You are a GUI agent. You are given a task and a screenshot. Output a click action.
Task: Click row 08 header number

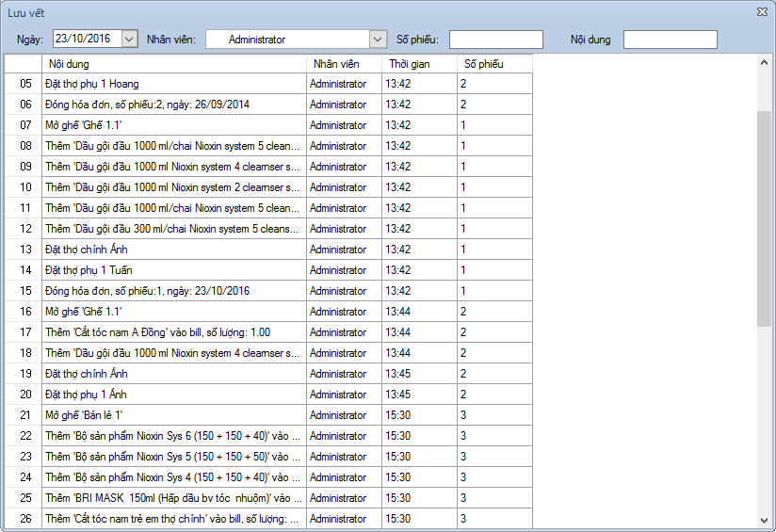click(24, 146)
